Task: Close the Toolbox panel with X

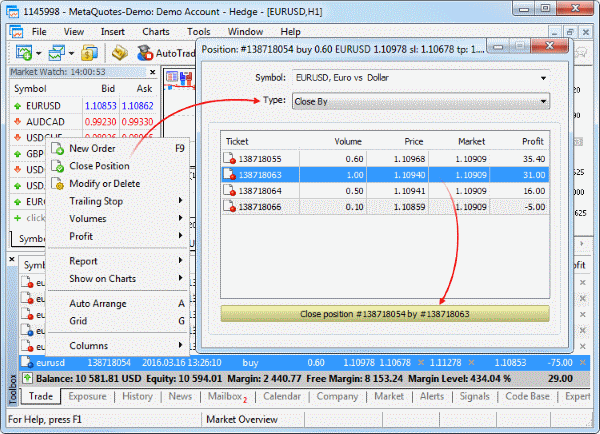Action: [x=12, y=259]
